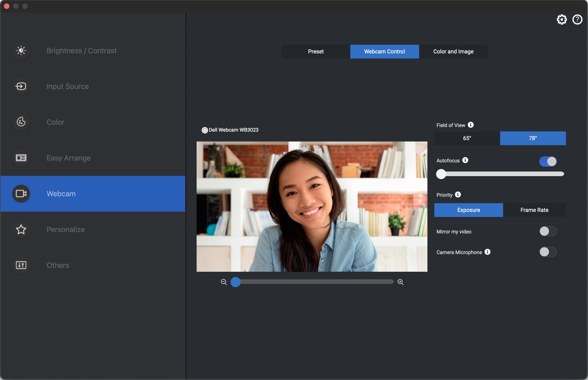Screen dimensions: 588x380
Task: Click the Personalize sidebar icon
Action: (21, 229)
